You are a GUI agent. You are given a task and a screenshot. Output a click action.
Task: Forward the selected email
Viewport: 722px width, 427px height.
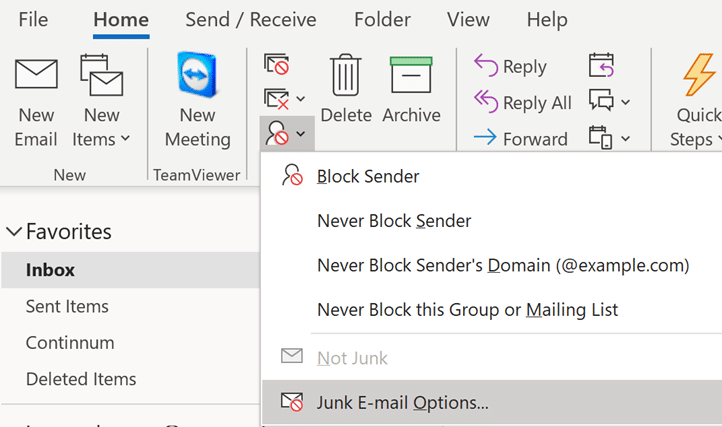520,139
